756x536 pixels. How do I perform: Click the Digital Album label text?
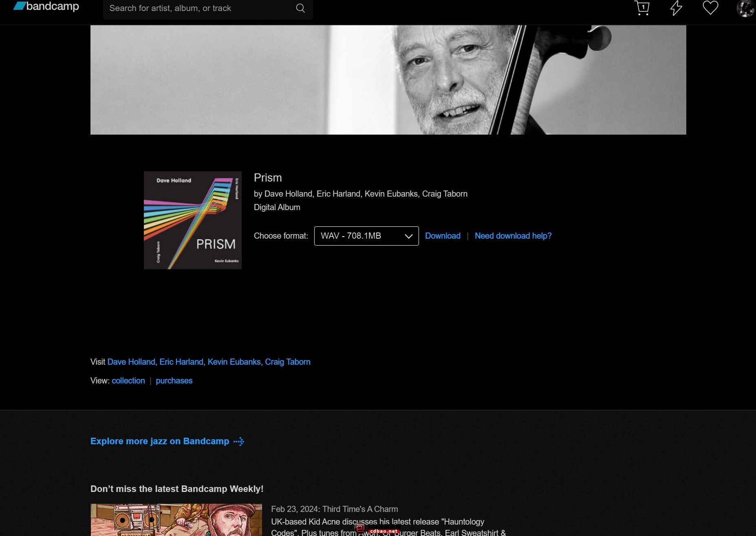[277, 207]
